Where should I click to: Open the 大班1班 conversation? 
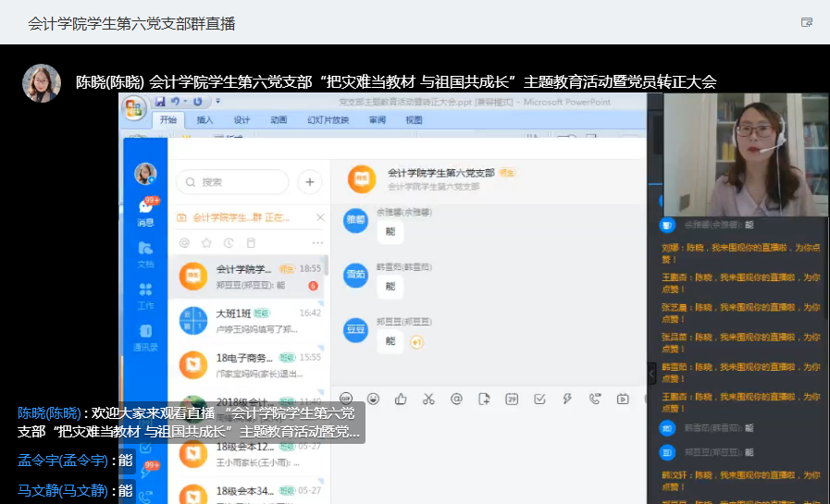tap(246, 320)
